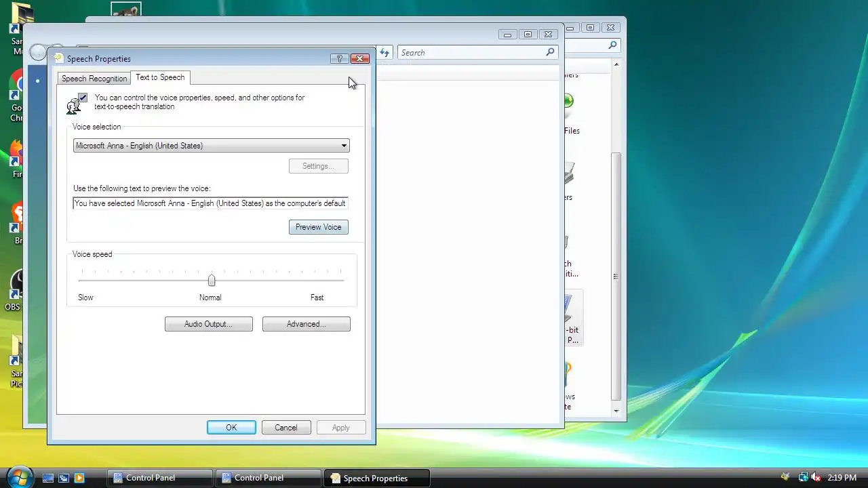Click the Voice speed slider thumb

pyautogui.click(x=212, y=280)
